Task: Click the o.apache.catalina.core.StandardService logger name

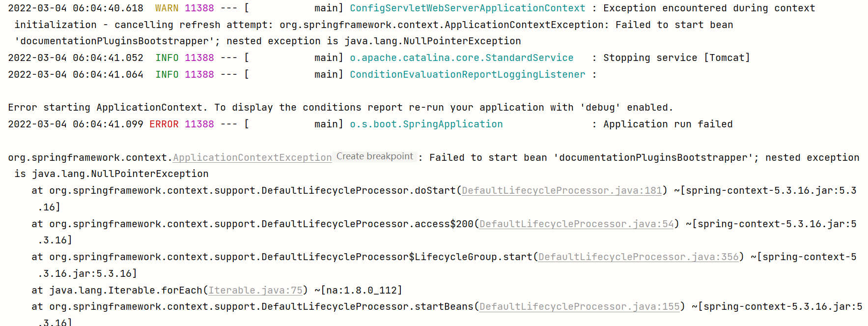Action: (x=461, y=58)
